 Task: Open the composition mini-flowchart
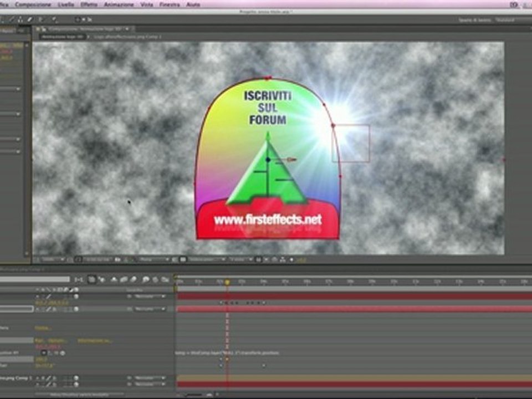point(79,279)
